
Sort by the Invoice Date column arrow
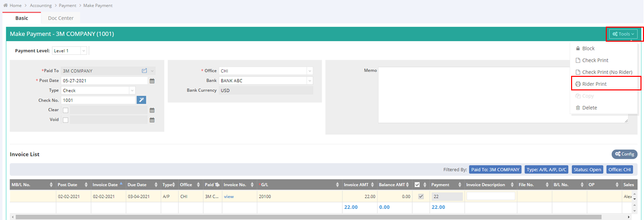(121, 184)
